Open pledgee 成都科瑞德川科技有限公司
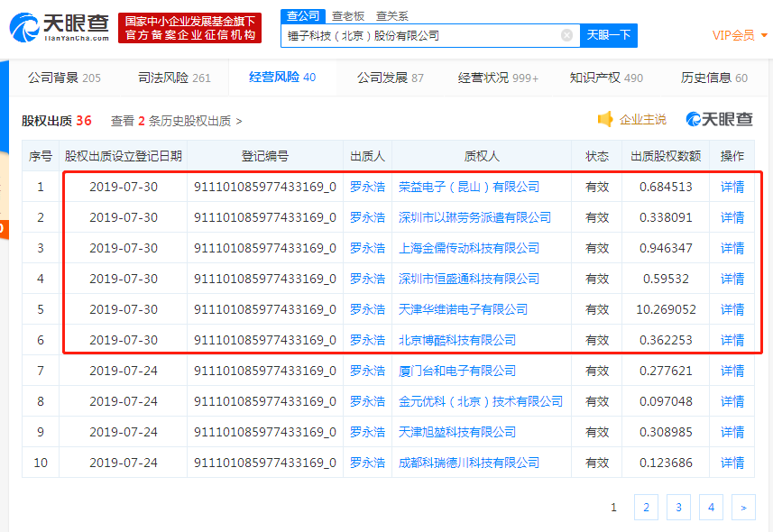Viewport: 773px width, 532px height. (x=469, y=463)
